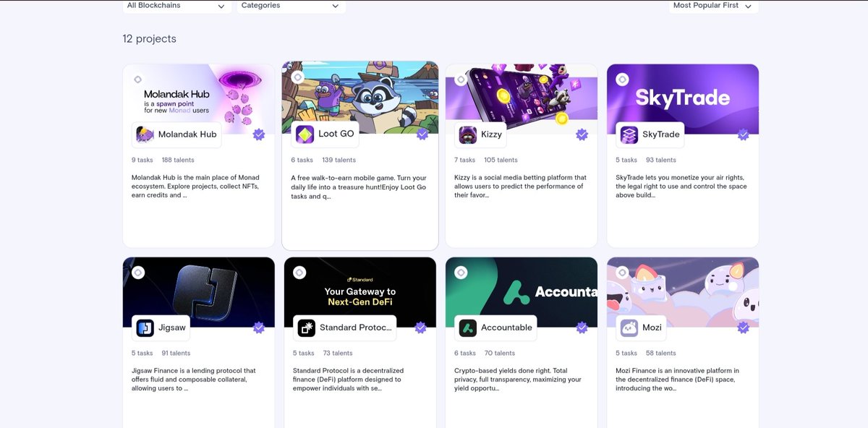Click the Kizzy phone banner image
Screen dimensions: 868x428
click(522, 99)
